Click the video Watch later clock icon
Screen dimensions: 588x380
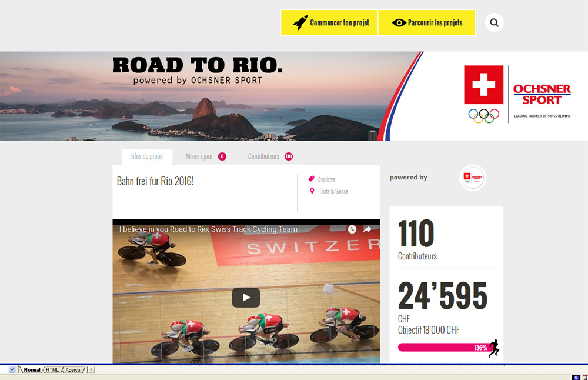(352, 229)
